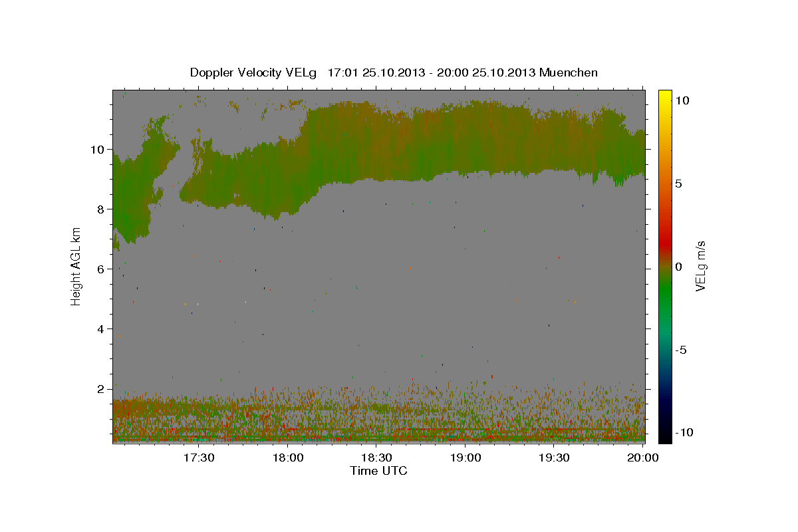Screen dimensions: 798x532
Task: Select the 19:00 time tick label
Action: (465, 458)
